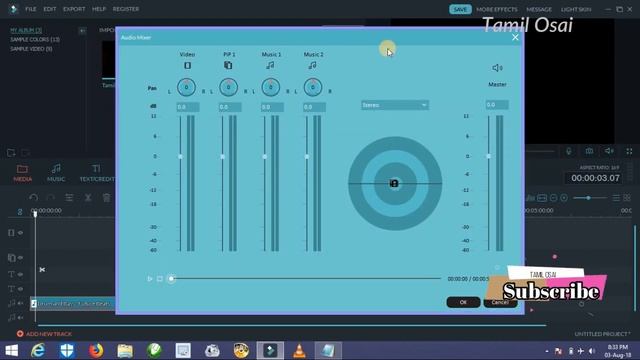Image resolution: width=640 pixels, height=360 pixels.
Task: Mute the second music track
Action: pos(20,318)
